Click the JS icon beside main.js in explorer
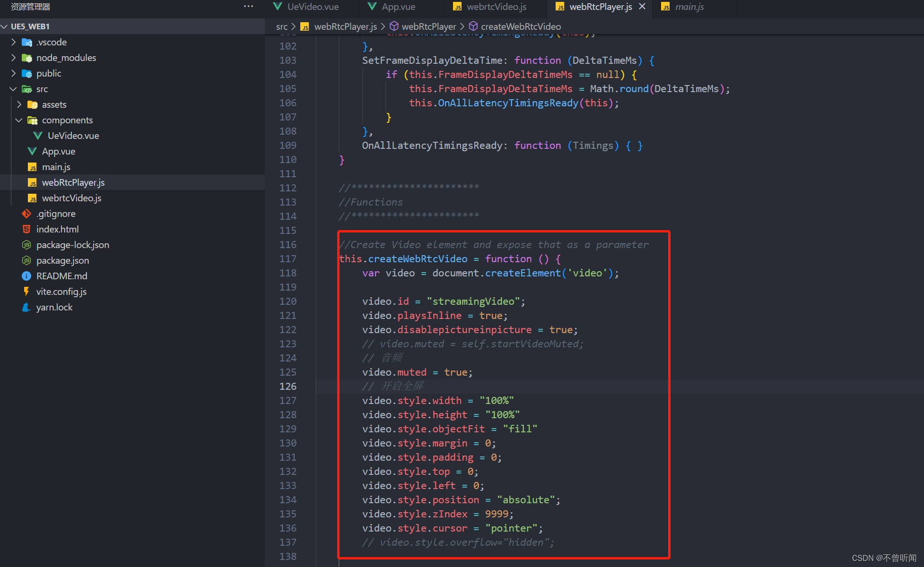Screen dimensions: 924x567 click(32, 167)
